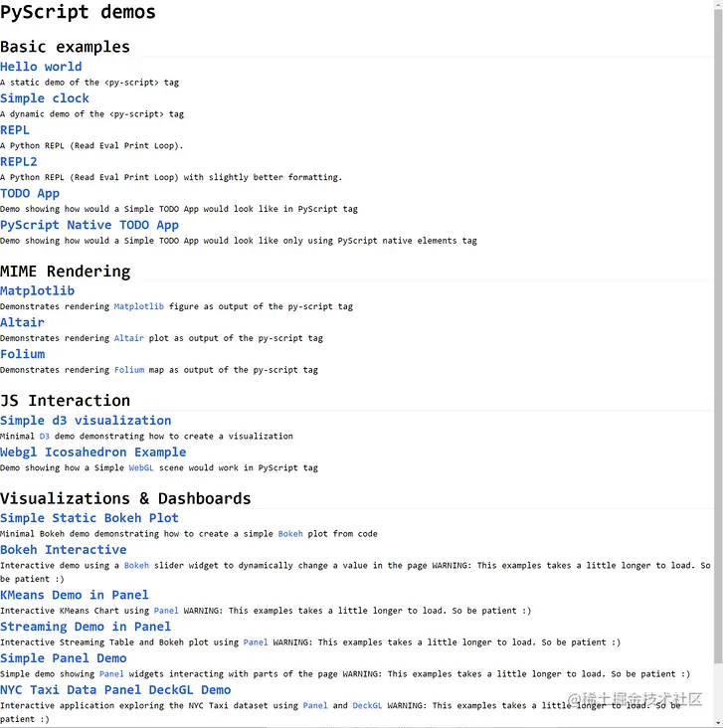
Task: Open the Folium demo heading link
Action: (x=22, y=354)
